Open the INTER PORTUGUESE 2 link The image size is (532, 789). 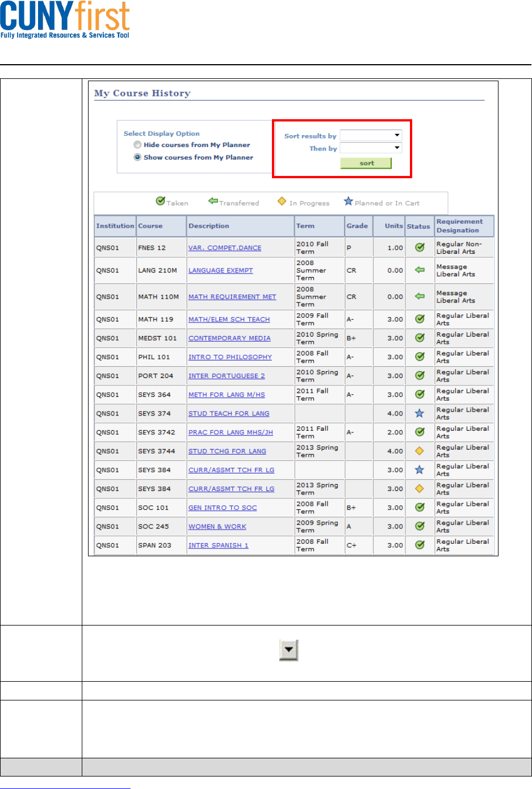coord(227,376)
